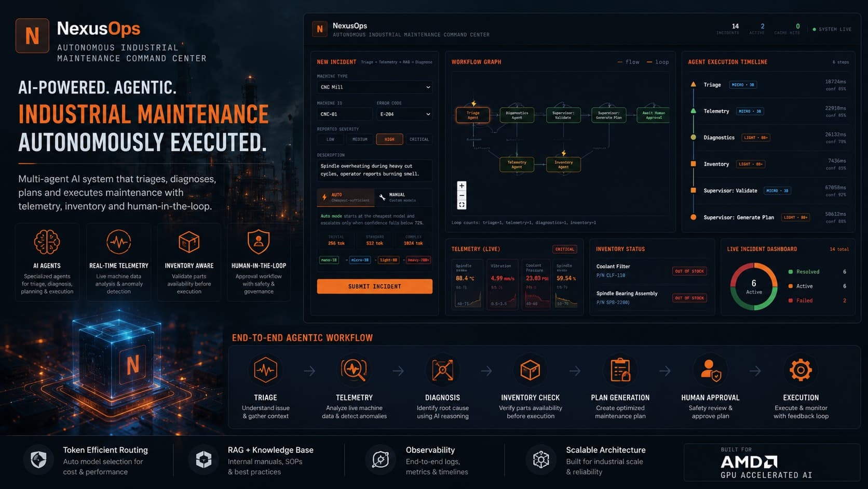Image resolution: width=868 pixels, height=489 pixels.
Task: Click the Inventory Aware box icon
Action: coord(189,242)
